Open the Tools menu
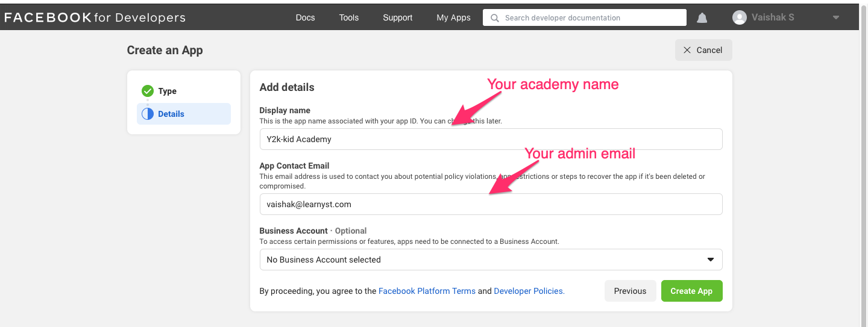Image resolution: width=868 pixels, height=327 pixels. coord(349,17)
